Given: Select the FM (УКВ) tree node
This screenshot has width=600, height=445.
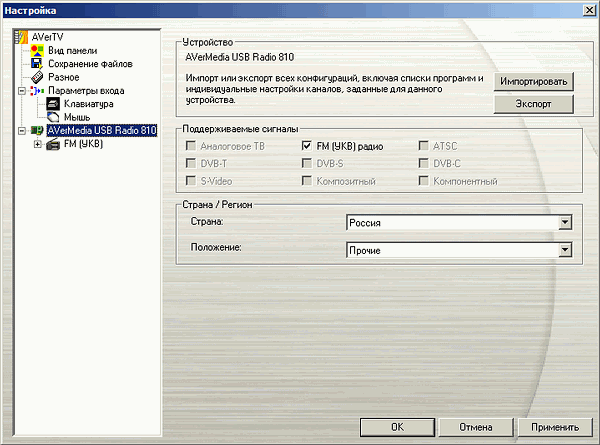Looking at the screenshot, I should 83,144.
